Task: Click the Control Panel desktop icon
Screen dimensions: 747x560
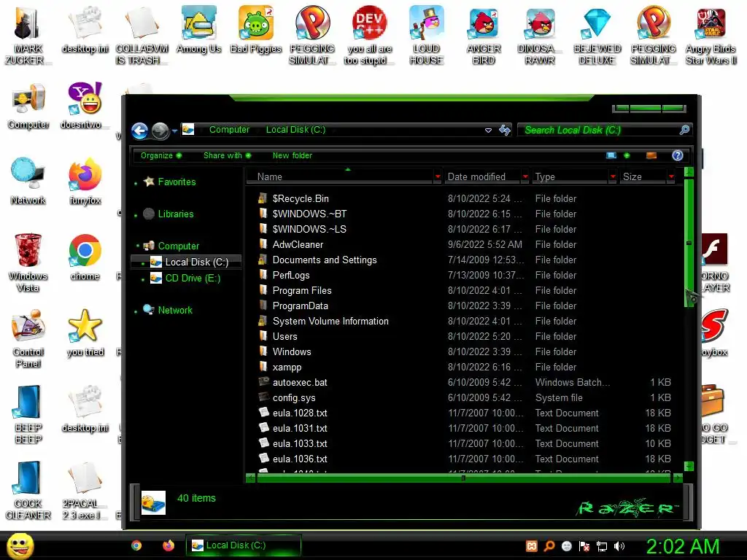Action: pos(28,338)
